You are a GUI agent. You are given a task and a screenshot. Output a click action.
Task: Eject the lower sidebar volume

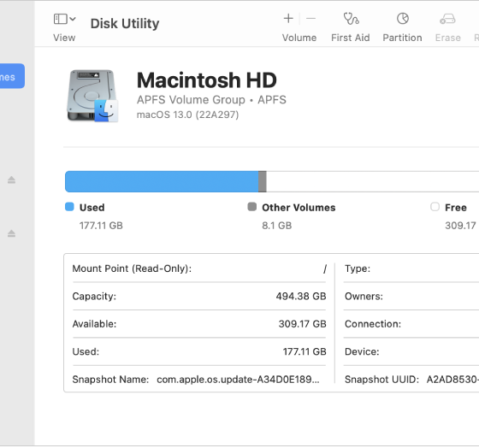click(x=11, y=233)
